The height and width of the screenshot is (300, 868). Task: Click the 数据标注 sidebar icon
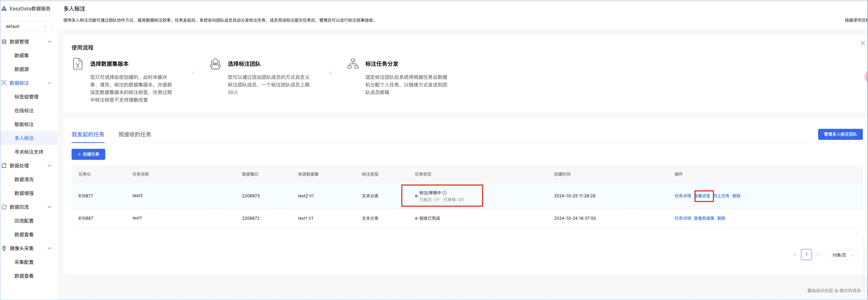pos(4,83)
